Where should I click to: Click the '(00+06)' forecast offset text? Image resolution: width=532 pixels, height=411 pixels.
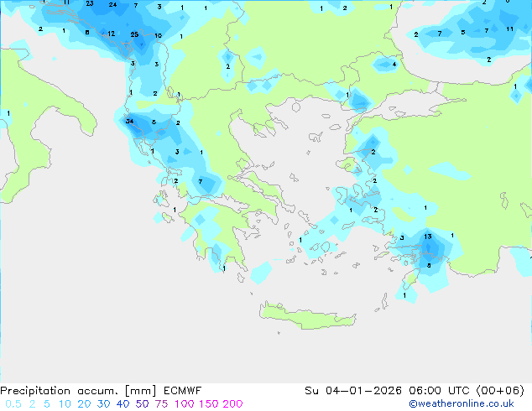coord(500,391)
